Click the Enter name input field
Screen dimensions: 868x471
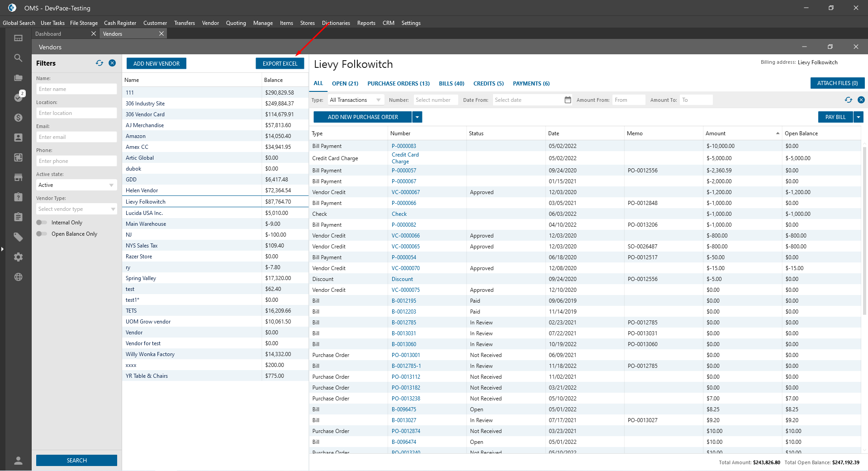(76, 89)
